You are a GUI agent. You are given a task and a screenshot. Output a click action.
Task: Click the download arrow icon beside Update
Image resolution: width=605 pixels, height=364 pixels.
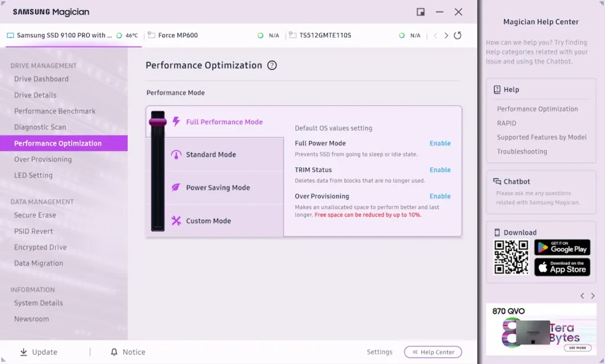coord(24,352)
